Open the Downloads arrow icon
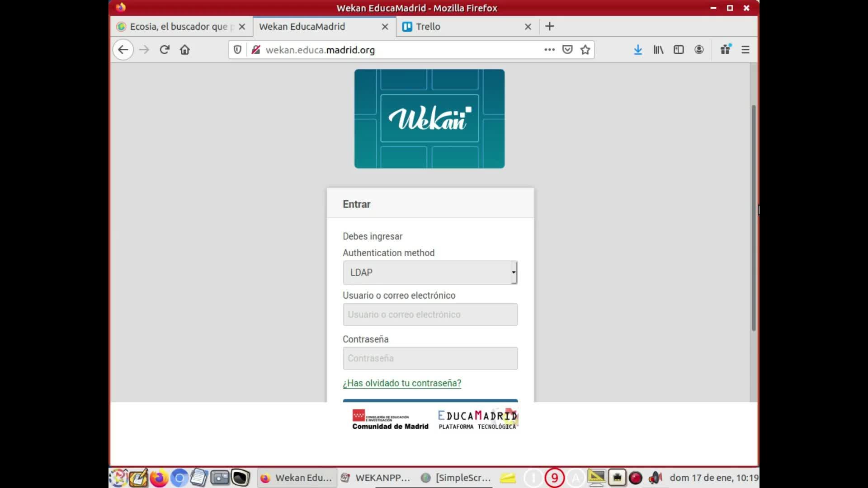Screen dimensions: 868x488 (638, 50)
